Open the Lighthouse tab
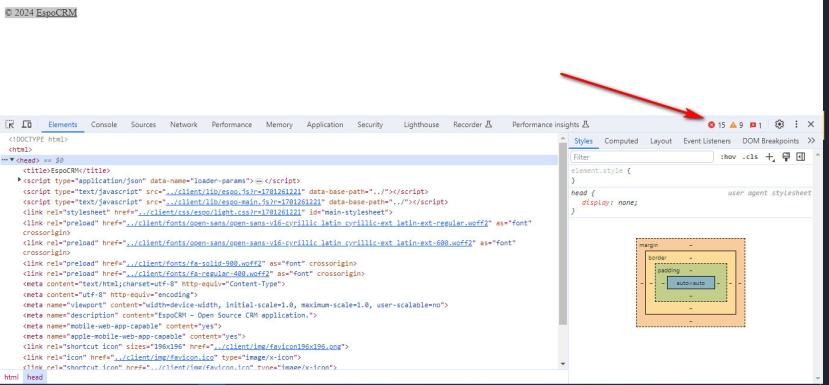Image resolution: width=829 pixels, height=385 pixels. click(x=421, y=125)
